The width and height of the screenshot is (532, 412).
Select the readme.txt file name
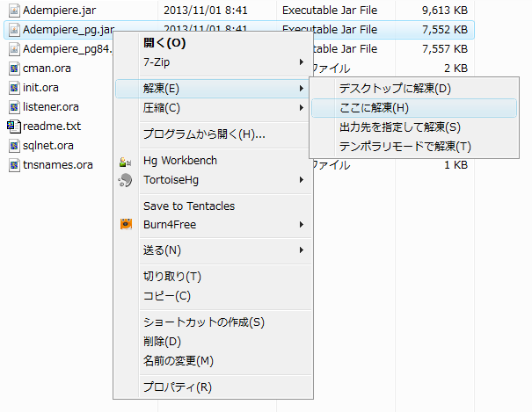[52, 126]
